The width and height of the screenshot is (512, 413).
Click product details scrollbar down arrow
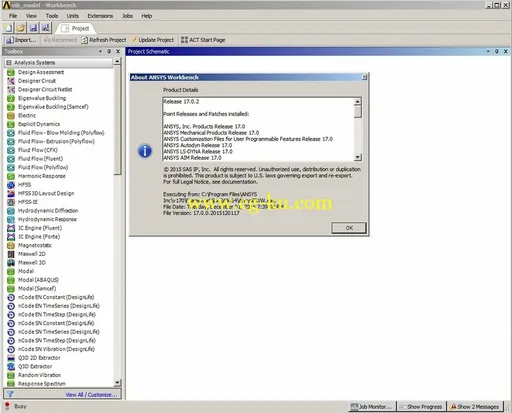click(358, 157)
